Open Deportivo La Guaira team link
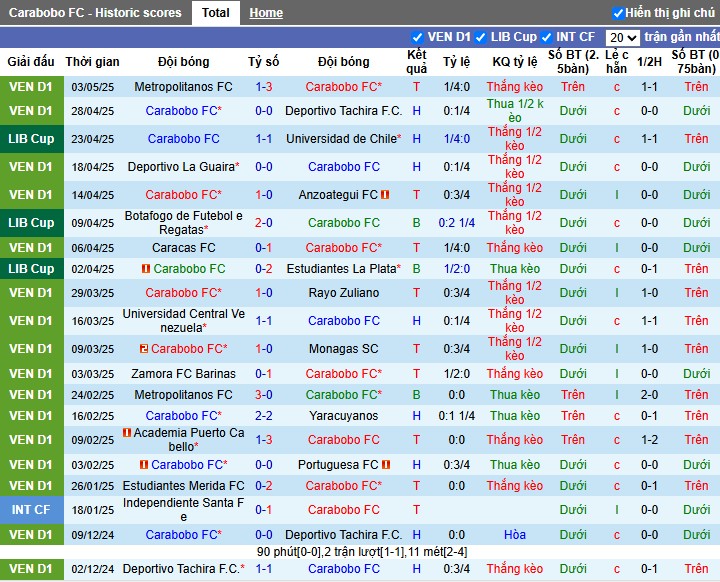The height and width of the screenshot is (582, 720). 183,167
